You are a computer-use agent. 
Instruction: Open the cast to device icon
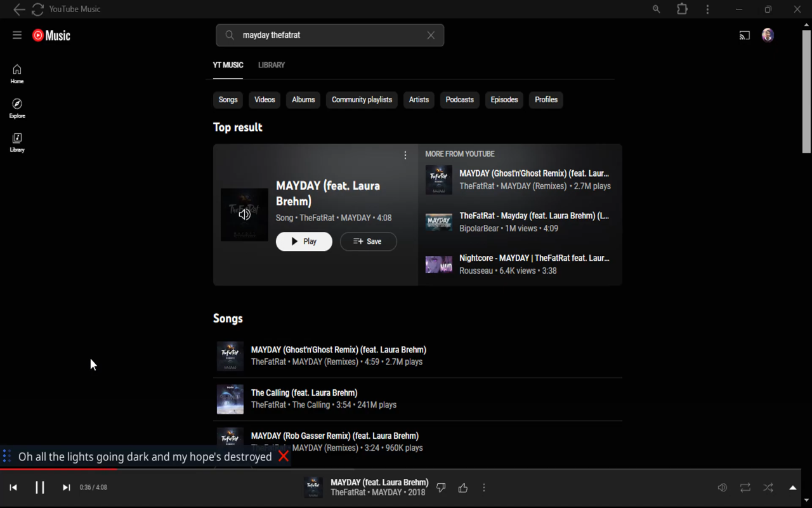click(745, 36)
